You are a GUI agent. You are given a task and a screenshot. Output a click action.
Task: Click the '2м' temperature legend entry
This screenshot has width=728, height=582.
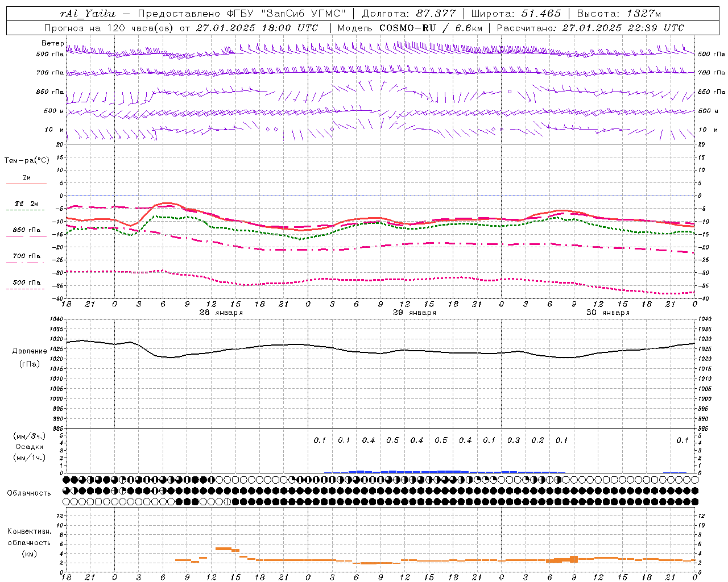pos(27,178)
